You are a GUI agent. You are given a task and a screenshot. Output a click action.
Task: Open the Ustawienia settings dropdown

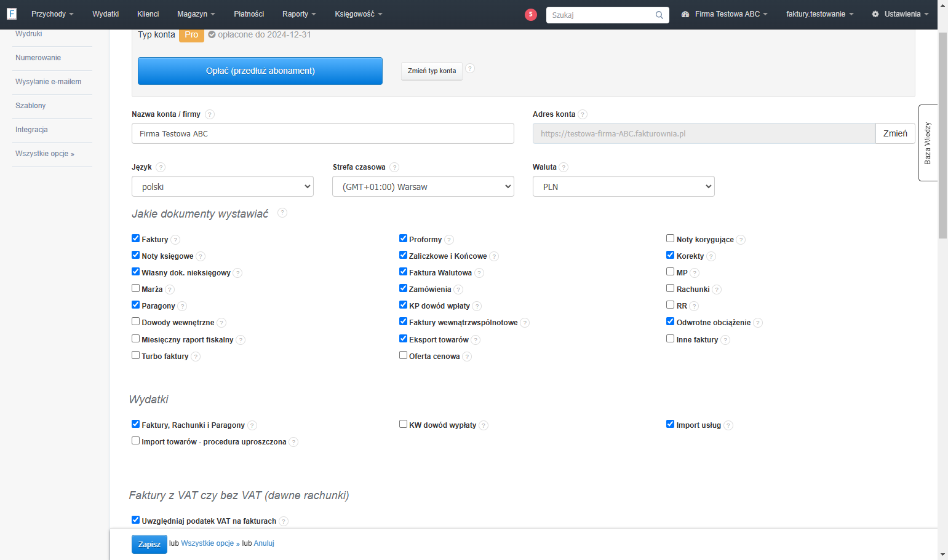click(900, 14)
